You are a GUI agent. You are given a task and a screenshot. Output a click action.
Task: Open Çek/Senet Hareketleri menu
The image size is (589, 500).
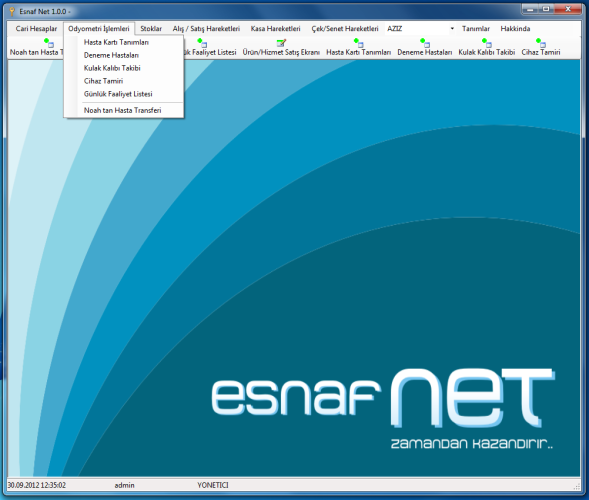tap(345, 29)
